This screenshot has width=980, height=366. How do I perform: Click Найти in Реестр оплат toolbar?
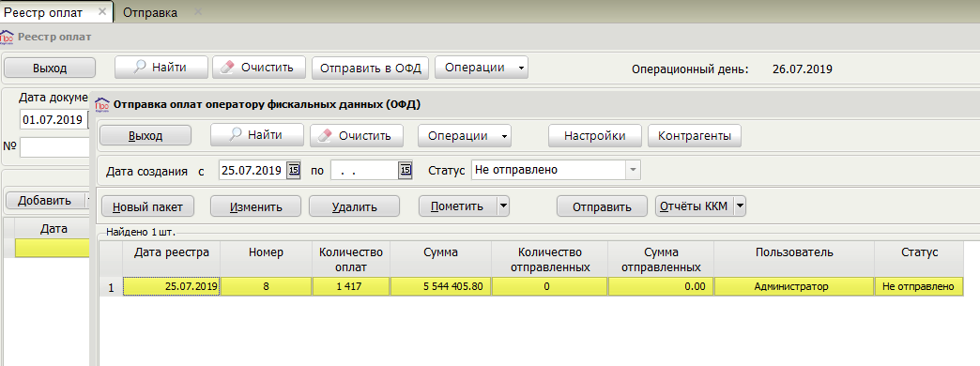pos(161,68)
